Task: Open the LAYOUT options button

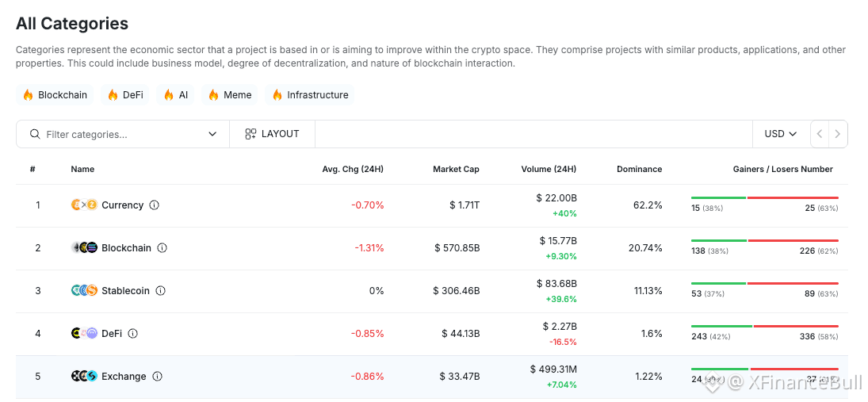Action: (273, 134)
